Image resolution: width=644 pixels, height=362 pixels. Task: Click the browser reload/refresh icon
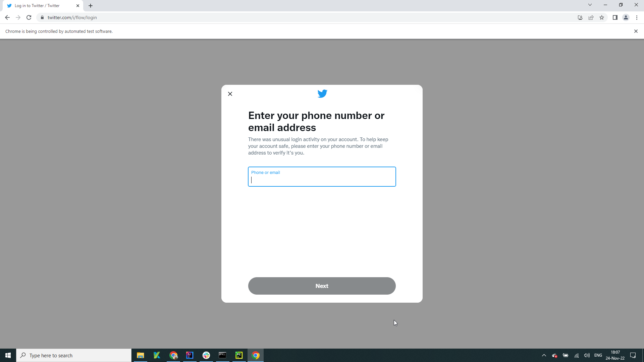point(29,17)
